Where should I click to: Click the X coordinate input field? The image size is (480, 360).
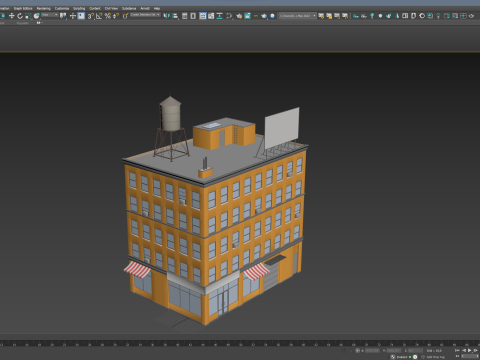(x=372, y=351)
